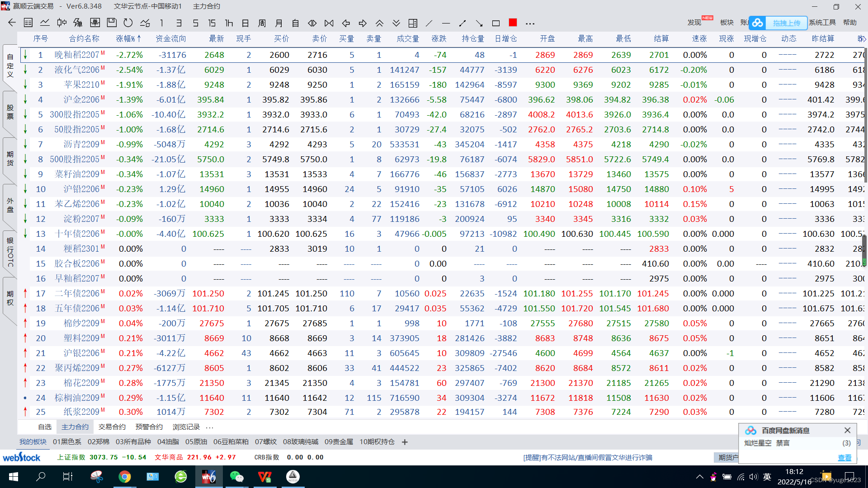
Task: Select the 09贵金属 sector tab
Action: [x=339, y=442]
